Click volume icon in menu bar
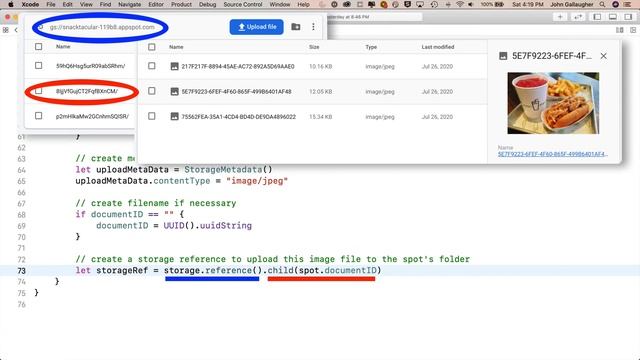This screenshot has width=640, height=360. (x=471, y=4)
